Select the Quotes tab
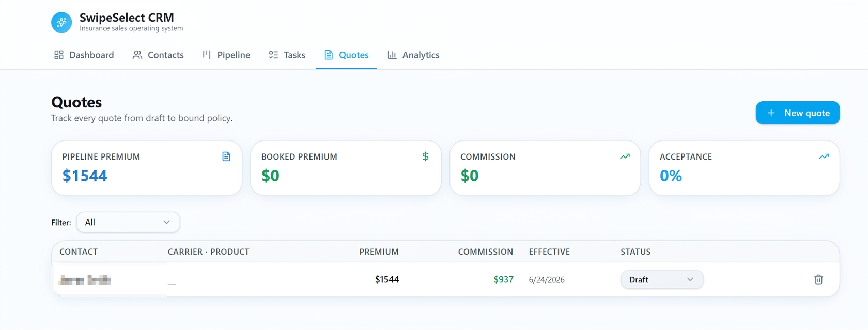This screenshot has height=330, width=868. tap(346, 55)
